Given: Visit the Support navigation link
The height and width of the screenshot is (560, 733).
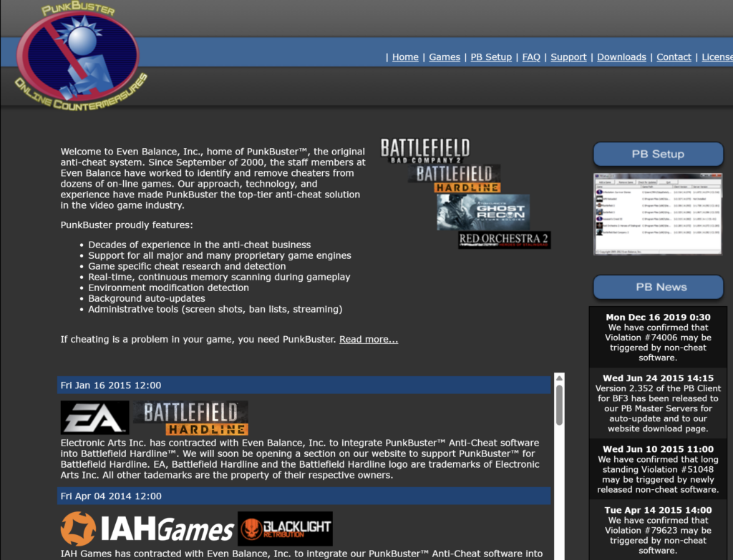Looking at the screenshot, I should [568, 57].
